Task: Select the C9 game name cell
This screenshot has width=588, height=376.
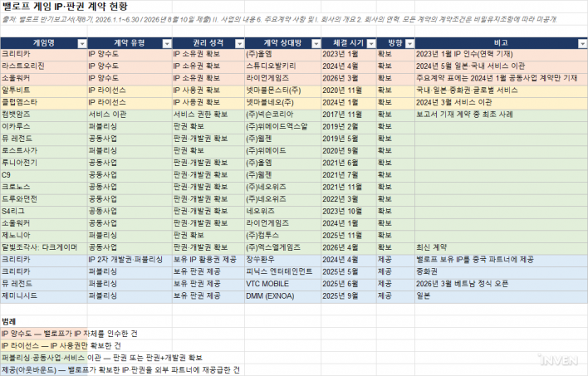Action: coord(44,175)
